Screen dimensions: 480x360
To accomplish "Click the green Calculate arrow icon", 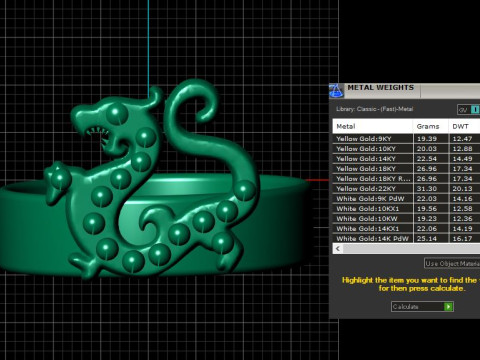I will point(448,307).
